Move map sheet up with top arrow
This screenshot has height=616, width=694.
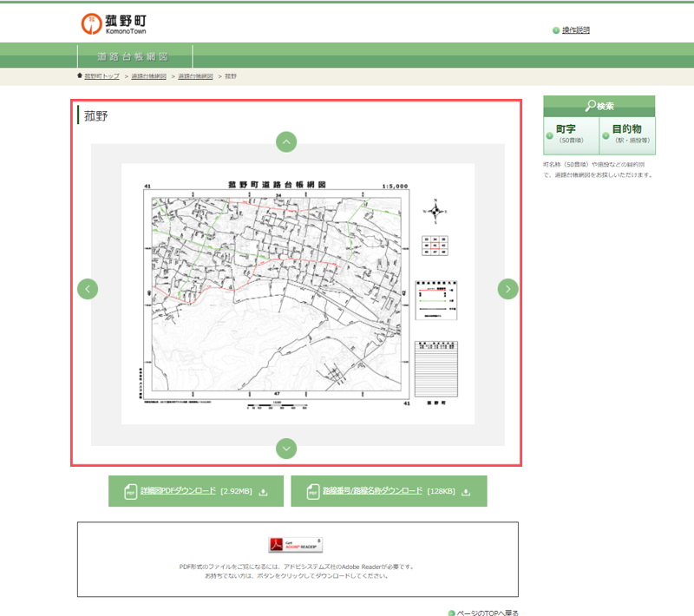click(286, 142)
